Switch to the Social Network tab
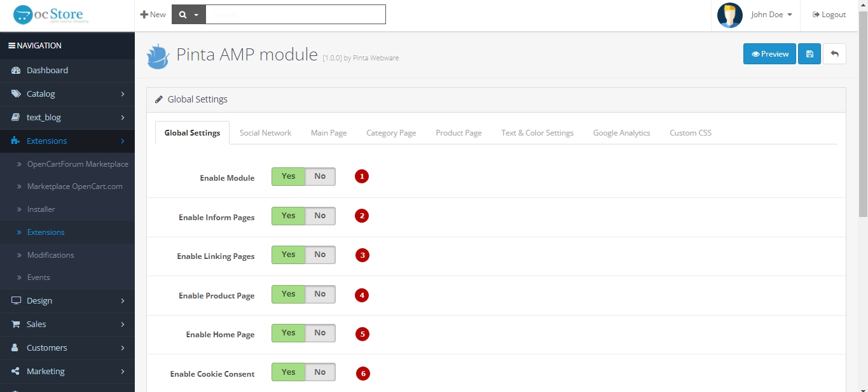The height and width of the screenshot is (392, 868). click(265, 133)
